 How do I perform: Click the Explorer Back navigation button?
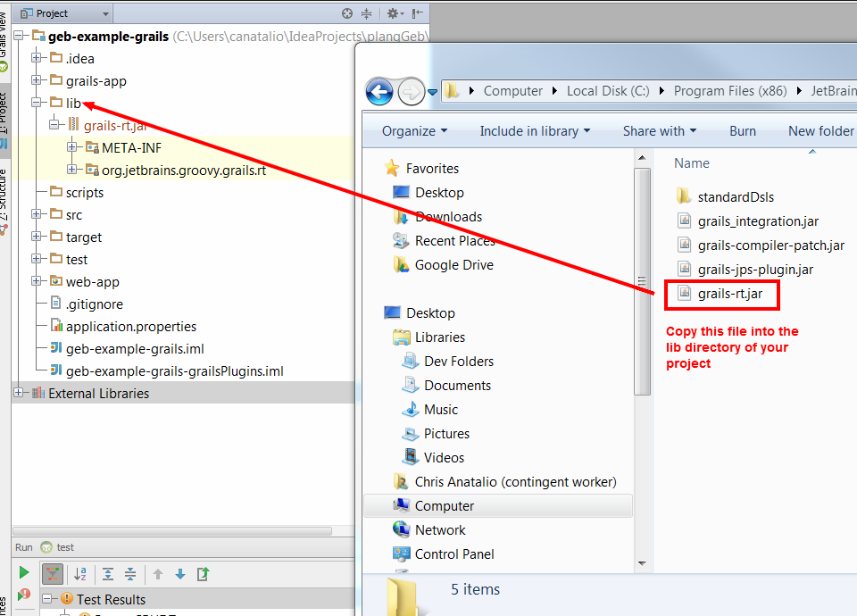tap(379, 91)
